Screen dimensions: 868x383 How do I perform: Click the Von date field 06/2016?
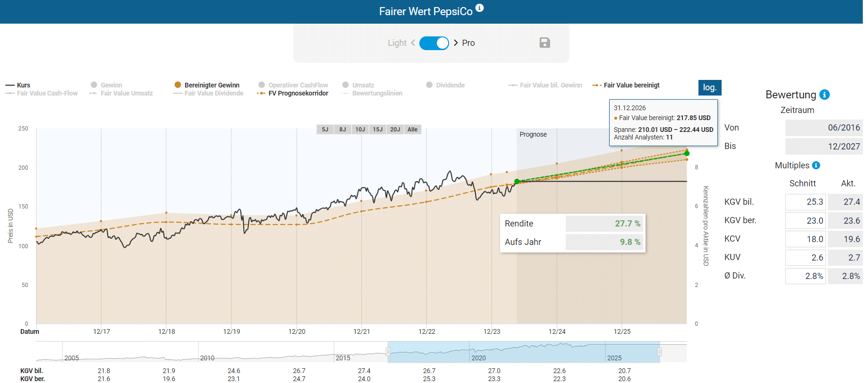click(824, 128)
